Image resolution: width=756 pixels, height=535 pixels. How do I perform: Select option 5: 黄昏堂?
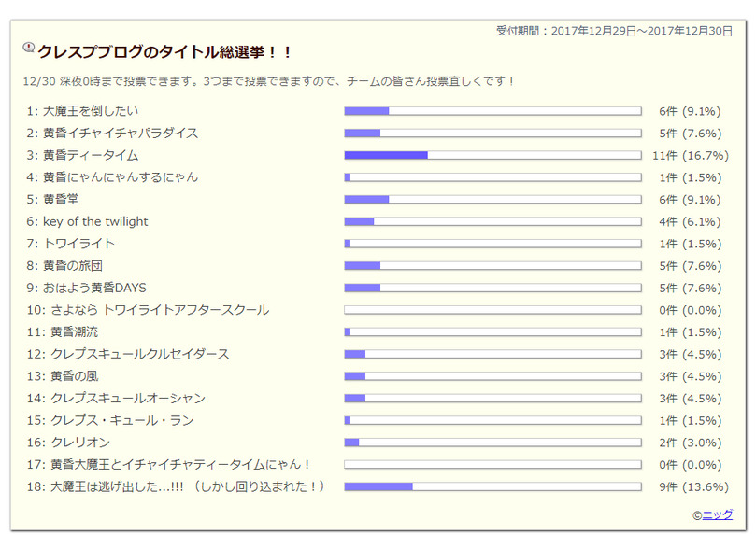[52, 200]
